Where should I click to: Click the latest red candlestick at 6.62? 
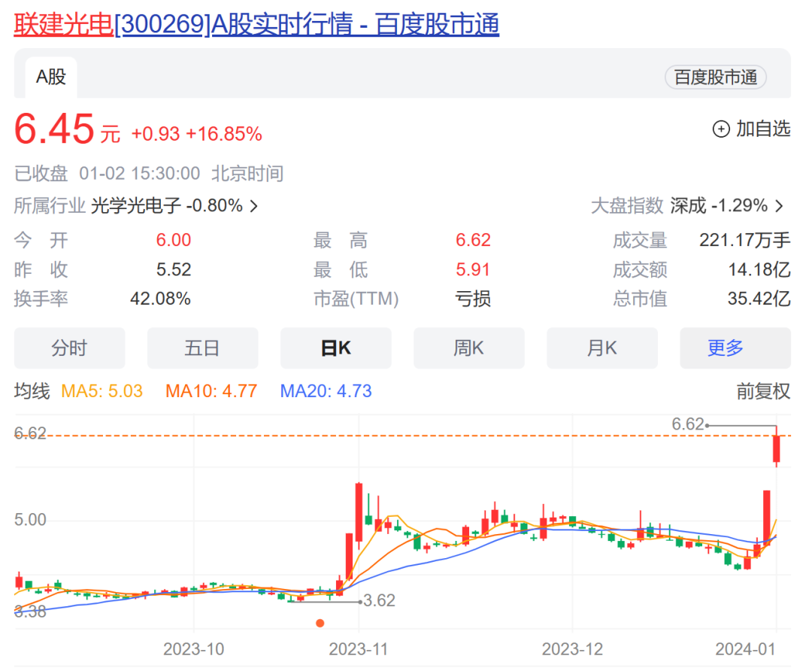click(776, 448)
